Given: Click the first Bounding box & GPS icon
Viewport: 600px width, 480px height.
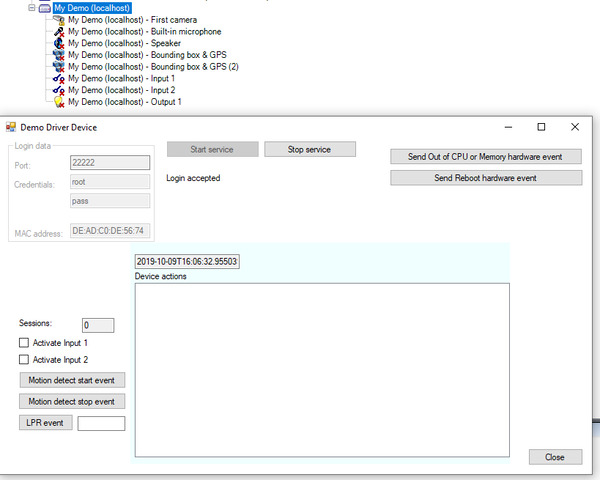Looking at the screenshot, I should tap(60, 55).
